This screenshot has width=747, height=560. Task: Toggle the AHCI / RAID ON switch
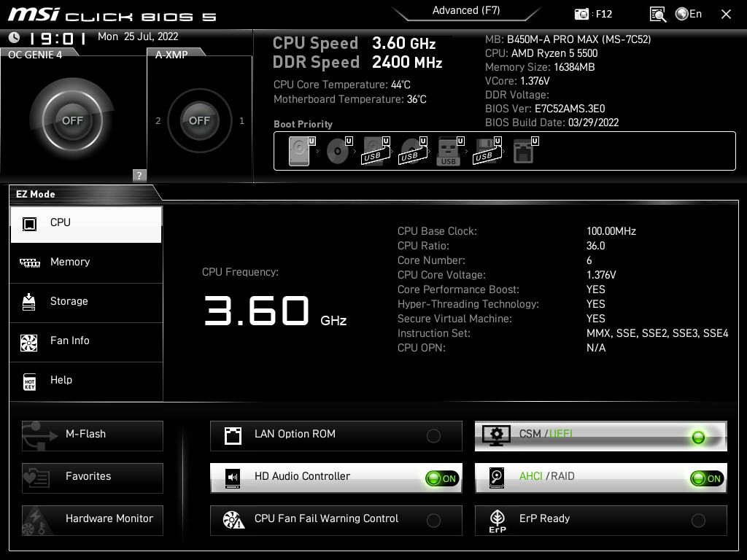pos(706,478)
